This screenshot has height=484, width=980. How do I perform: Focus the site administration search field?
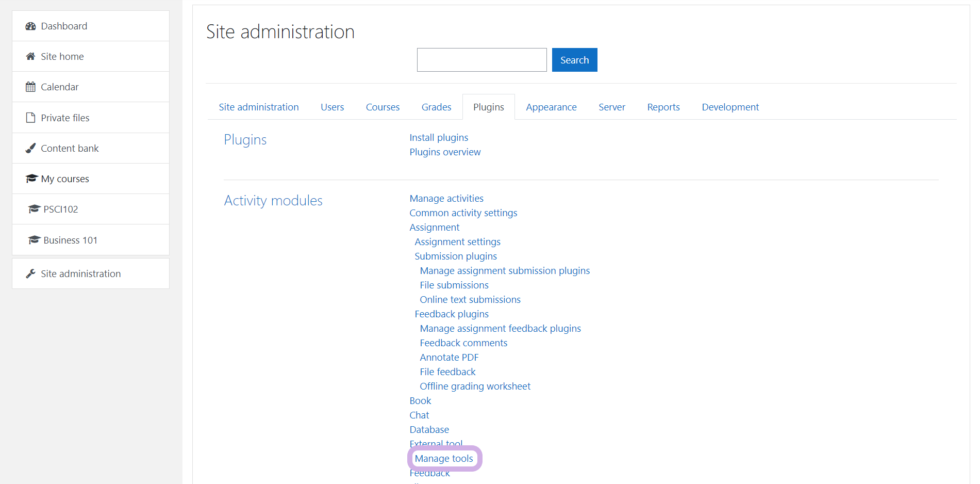(481, 60)
